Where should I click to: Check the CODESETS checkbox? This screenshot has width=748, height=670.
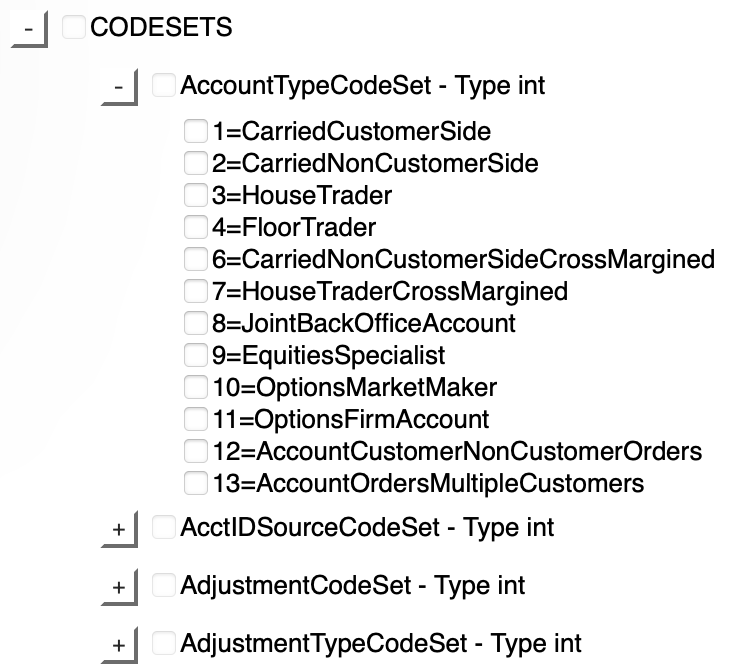75,28
